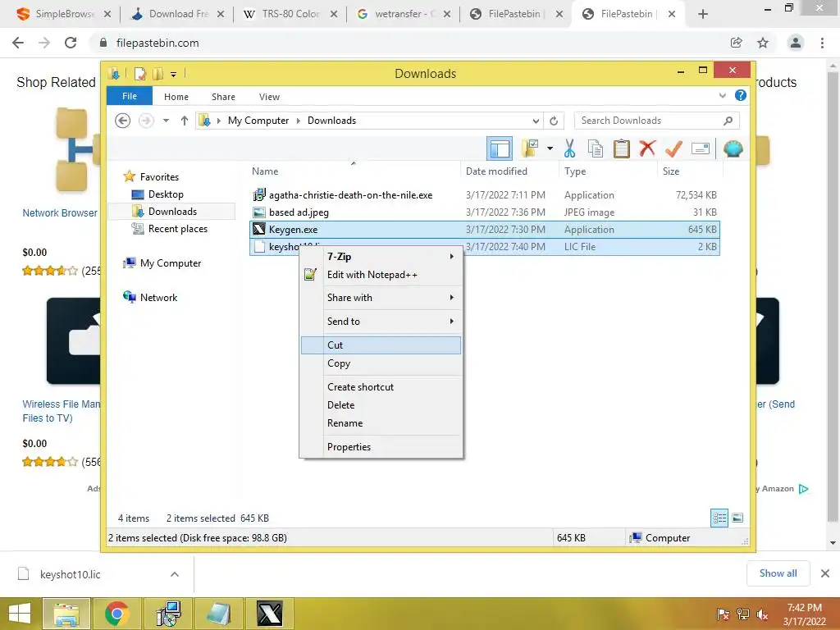Choose Cut from the context menu
The image size is (840, 630).
point(381,345)
